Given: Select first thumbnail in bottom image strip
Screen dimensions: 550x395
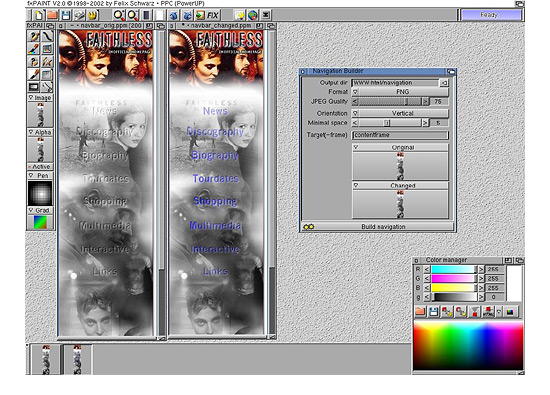Looking at the screenshot, I should [x=46, y=359].
